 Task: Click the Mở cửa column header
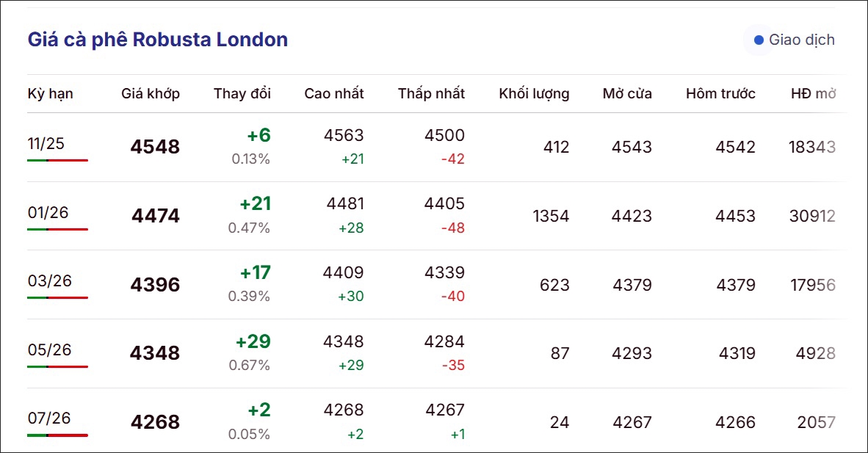pos(627,93)
